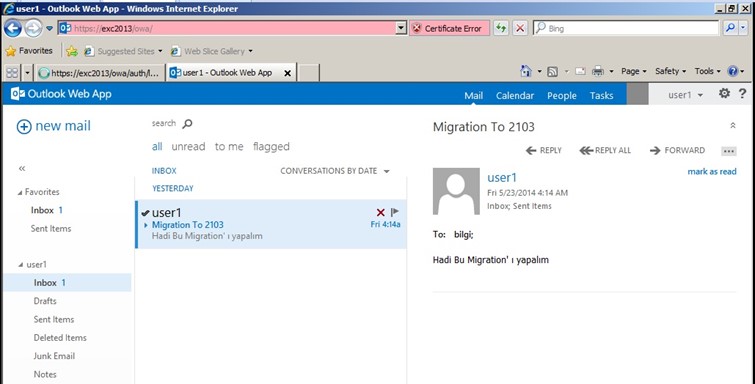
Task: Open the Page menu
Action: (x=634, y=71)
